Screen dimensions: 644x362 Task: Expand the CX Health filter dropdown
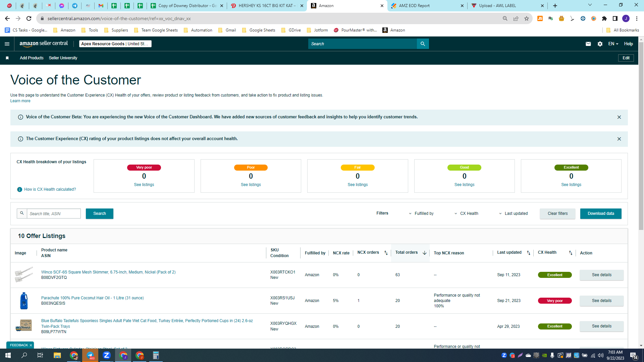466,214
